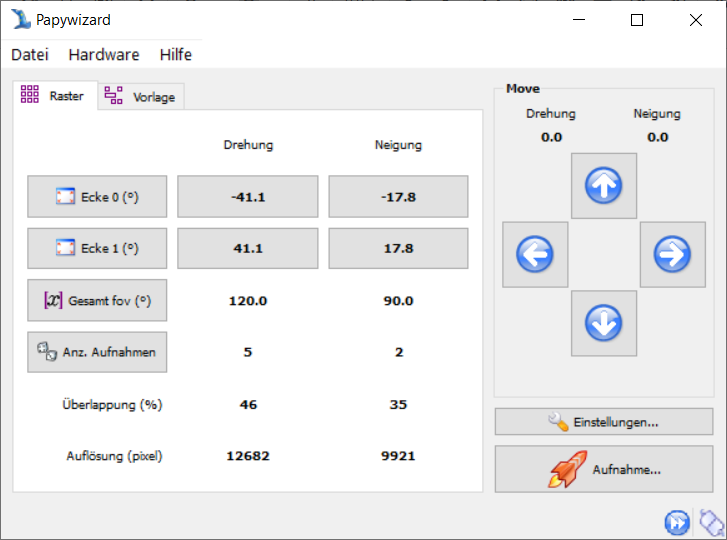Click the up arrow move button
The width and height of the screenshot is (727, 540).
(604, 186)
